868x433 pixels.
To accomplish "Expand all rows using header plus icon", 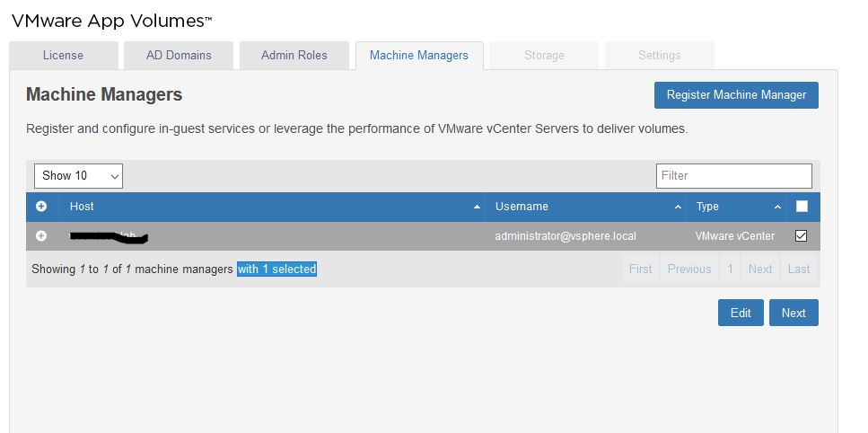I will click(x=41, y=207).
